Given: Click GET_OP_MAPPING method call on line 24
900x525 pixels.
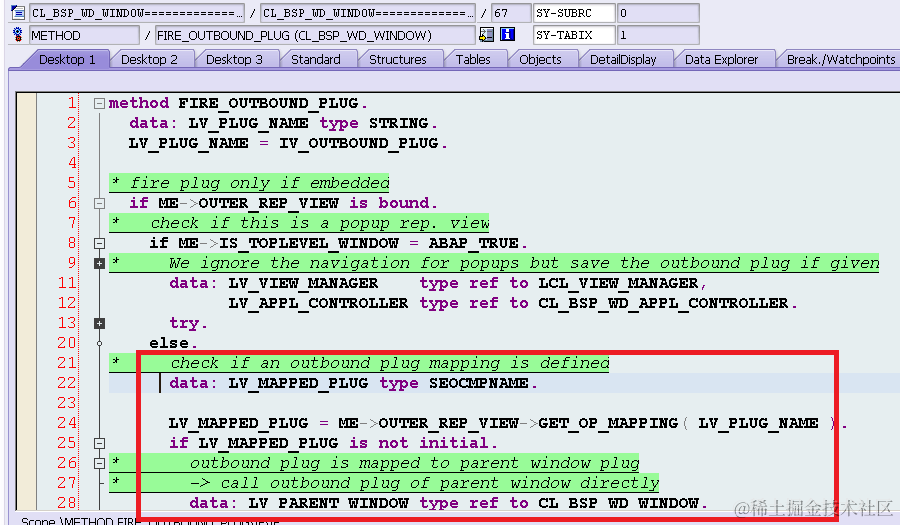Looking at the screenshot, I should pos(608,423).
